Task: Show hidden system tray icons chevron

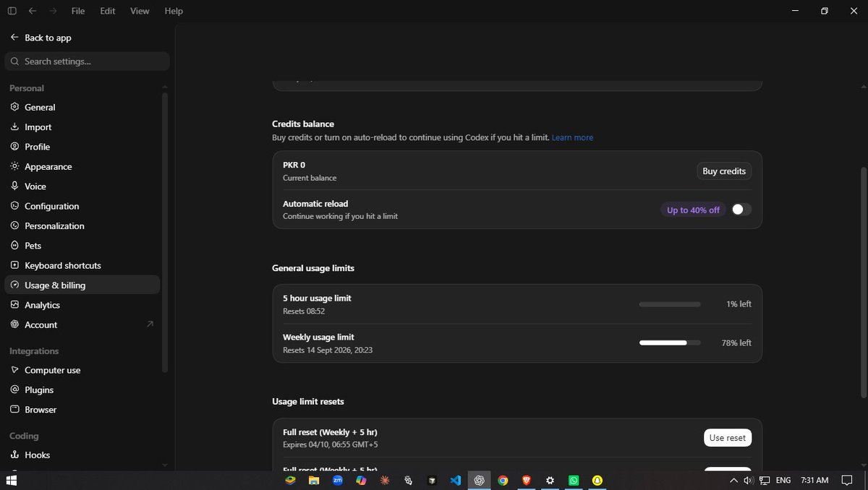Action: 733,480
